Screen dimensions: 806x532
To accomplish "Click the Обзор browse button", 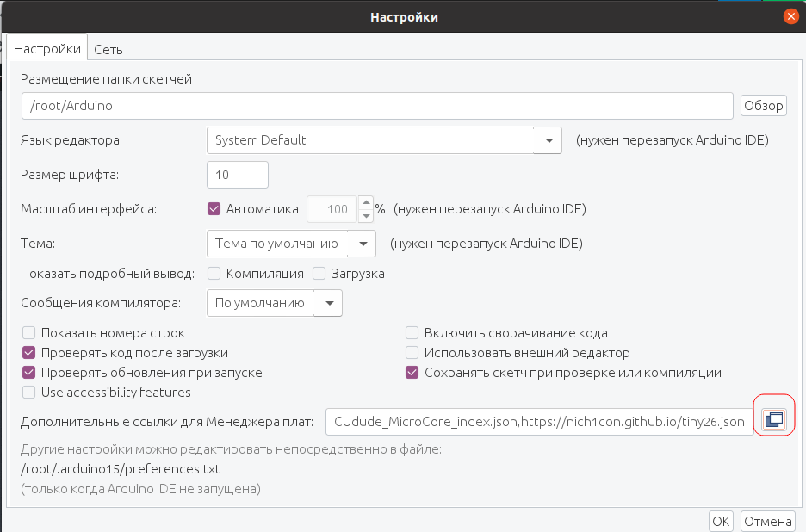I will (x=763, y=106).
